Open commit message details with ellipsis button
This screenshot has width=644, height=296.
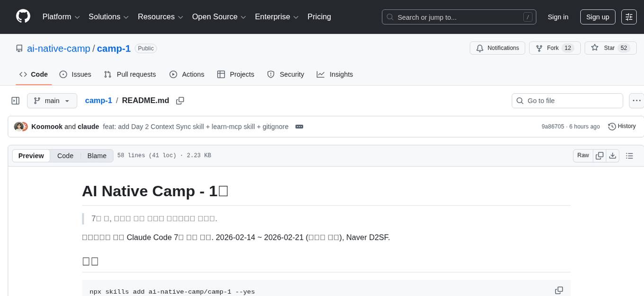click(299, 126)
